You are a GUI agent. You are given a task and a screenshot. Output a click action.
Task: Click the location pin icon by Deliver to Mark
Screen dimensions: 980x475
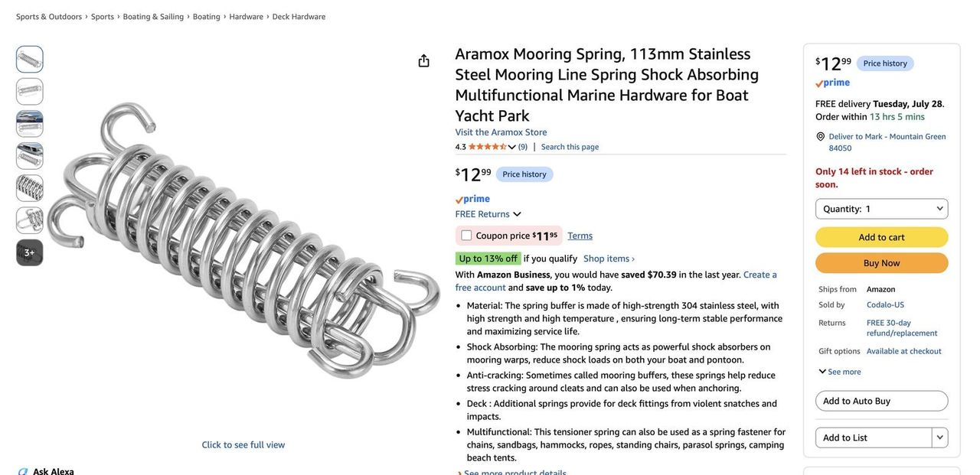[x=820, y=137]
